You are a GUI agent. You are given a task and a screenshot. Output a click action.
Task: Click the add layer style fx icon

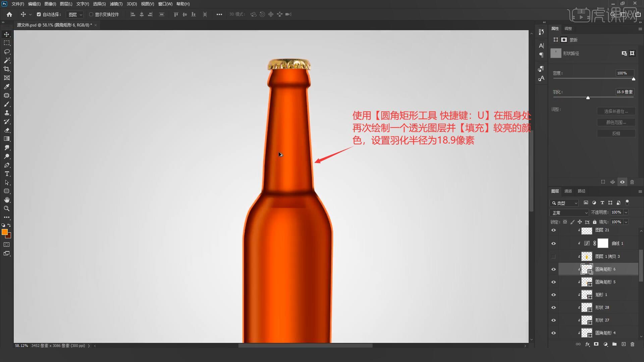[587, 344]
